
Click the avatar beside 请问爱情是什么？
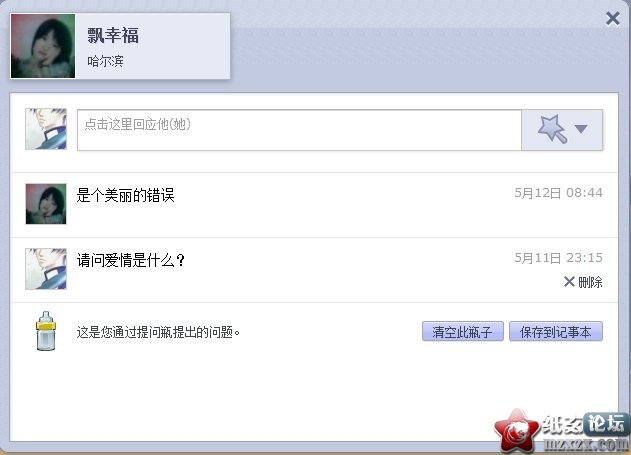pyautogui.click(x=46, y=269)
